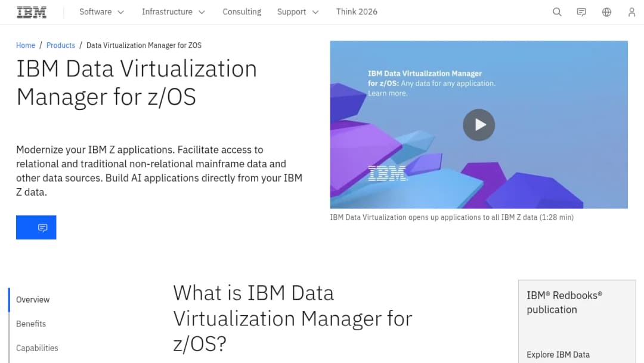Click the page title IBM Data Virtualization Manager
Viewport: 644px width, 363px height.
tap(137, 82)
